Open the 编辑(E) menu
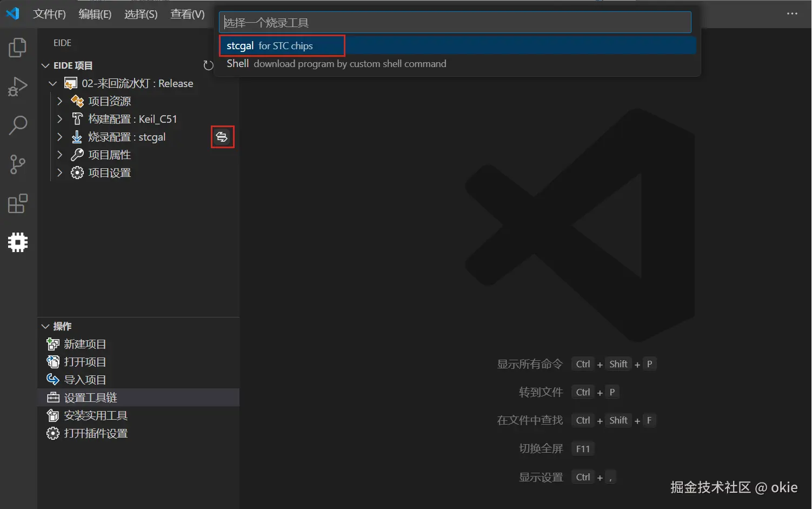The image size is (812, 509). pyautogui.click(x=95, y=14)
